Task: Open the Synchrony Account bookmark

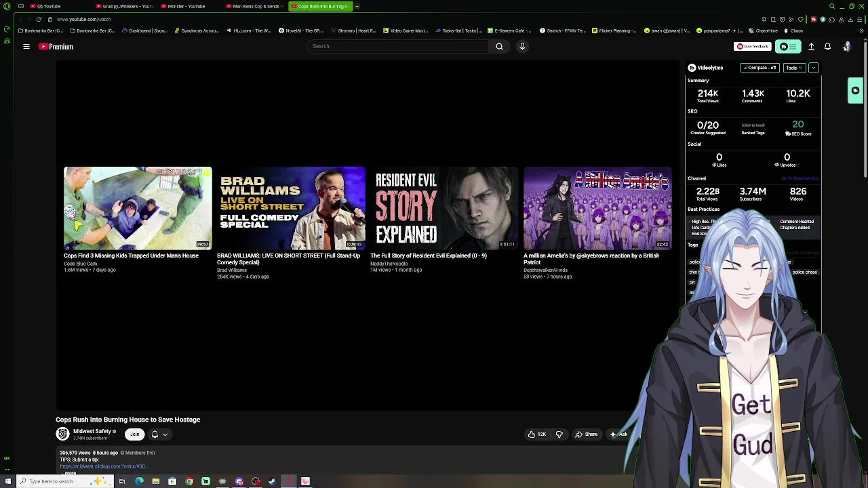Action: click(x=197, y=30)
